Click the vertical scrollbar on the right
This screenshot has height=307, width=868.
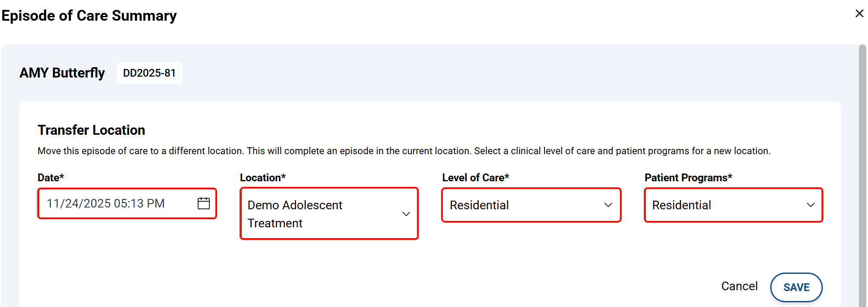click(x=862, y=172)
